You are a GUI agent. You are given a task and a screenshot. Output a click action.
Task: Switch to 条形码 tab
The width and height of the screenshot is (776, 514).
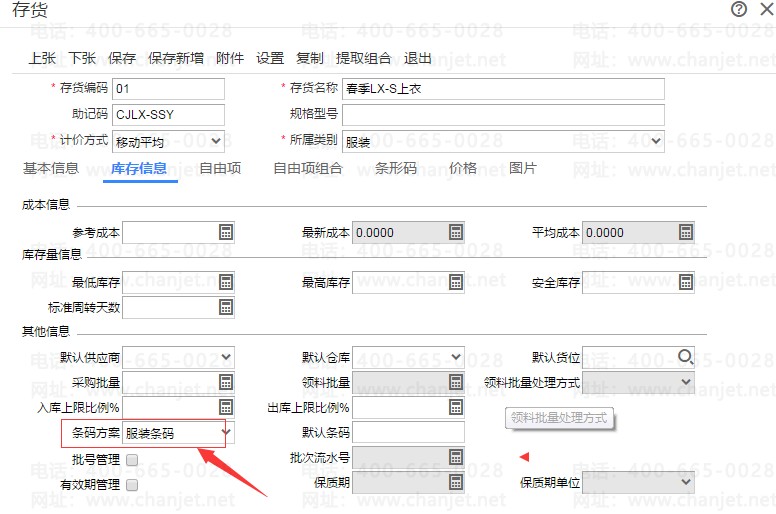396,169
